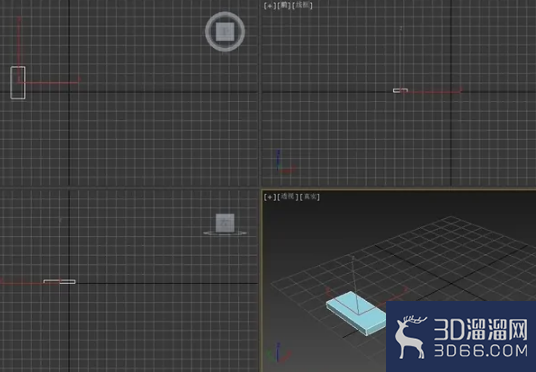Open the [+] menu of the perspective viewport
536x372 pixels.
point(269,197)
